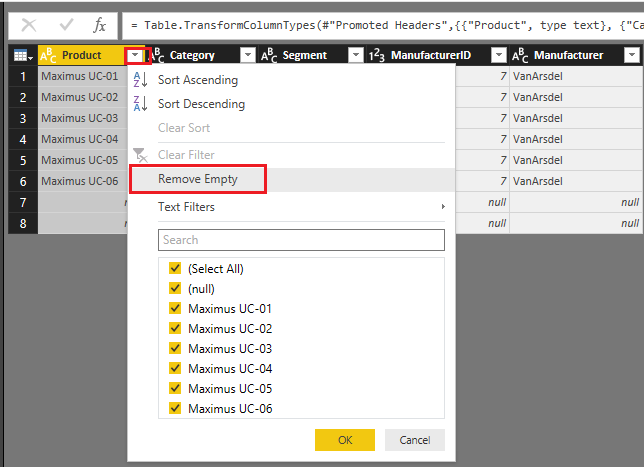Open the fx function icon
This screenshot has height=467, width=644.
[x=99, y=25]
